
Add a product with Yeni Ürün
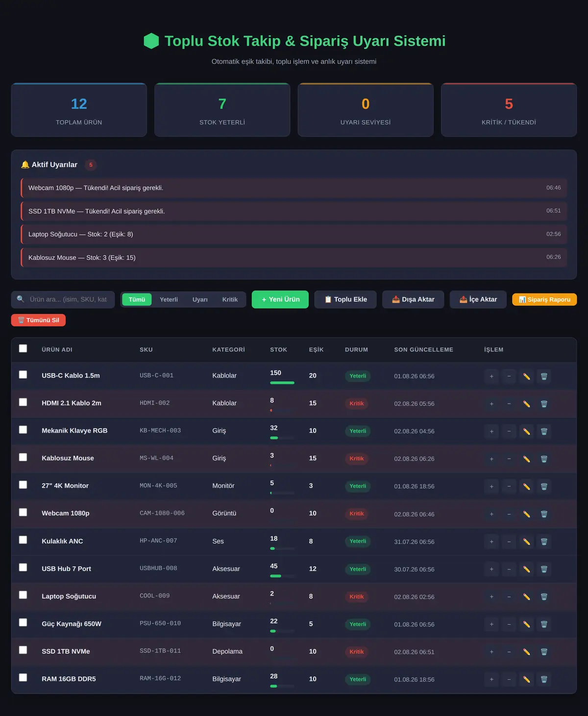[x=280, y=300]
